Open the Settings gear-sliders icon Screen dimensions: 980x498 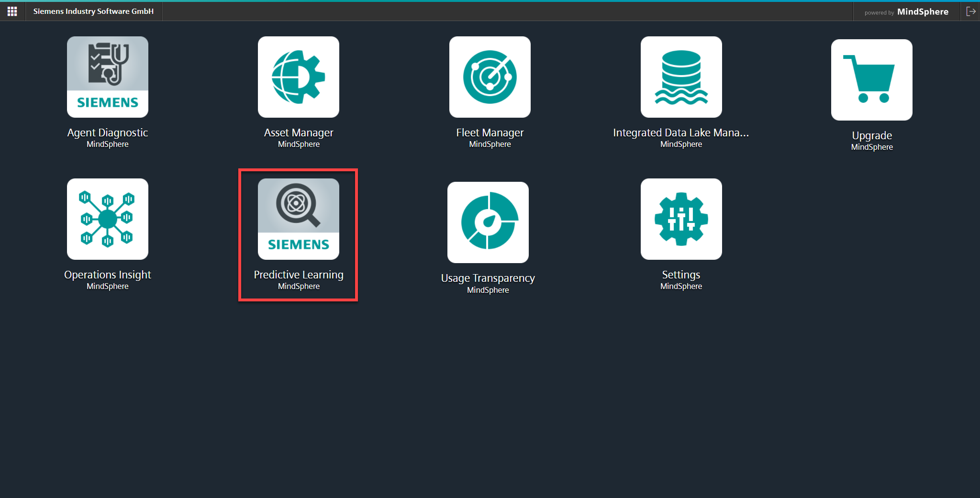click(x=681, y=219)
